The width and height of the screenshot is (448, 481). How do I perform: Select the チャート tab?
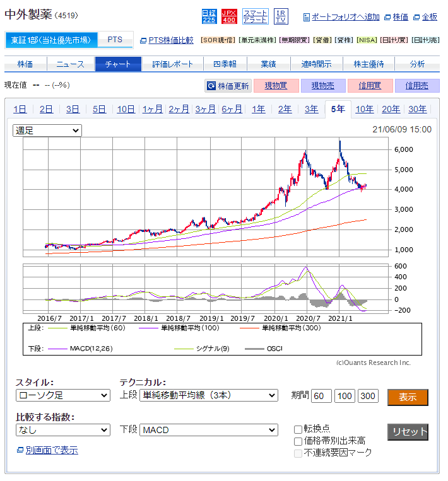point(118,64)
